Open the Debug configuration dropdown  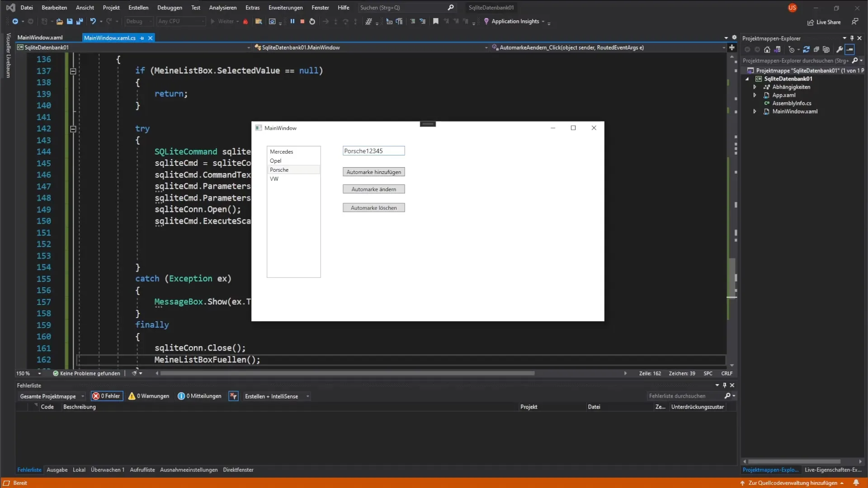(139, 21)
